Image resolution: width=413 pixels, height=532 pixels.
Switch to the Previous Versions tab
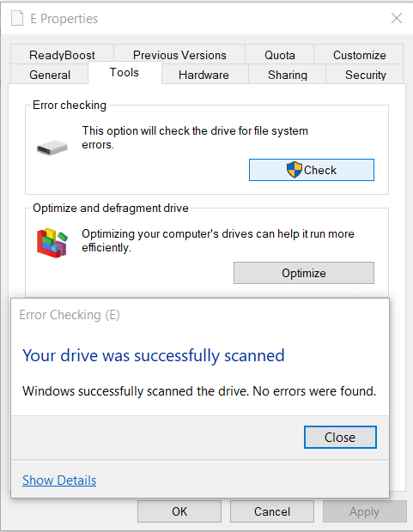tap(179, 55)
